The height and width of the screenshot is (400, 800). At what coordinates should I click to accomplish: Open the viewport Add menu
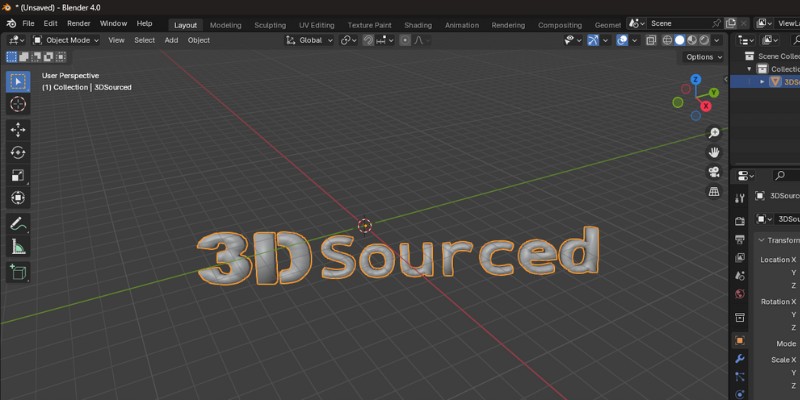(171, 40)
